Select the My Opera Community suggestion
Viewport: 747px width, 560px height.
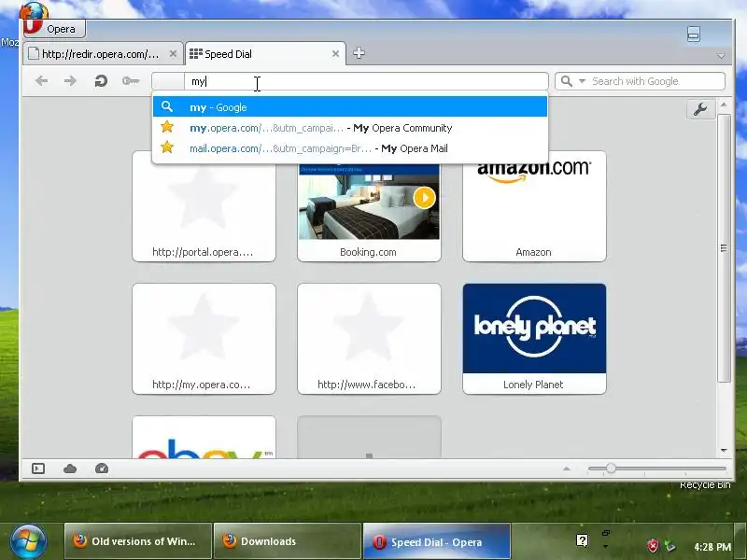pos(349,128)
